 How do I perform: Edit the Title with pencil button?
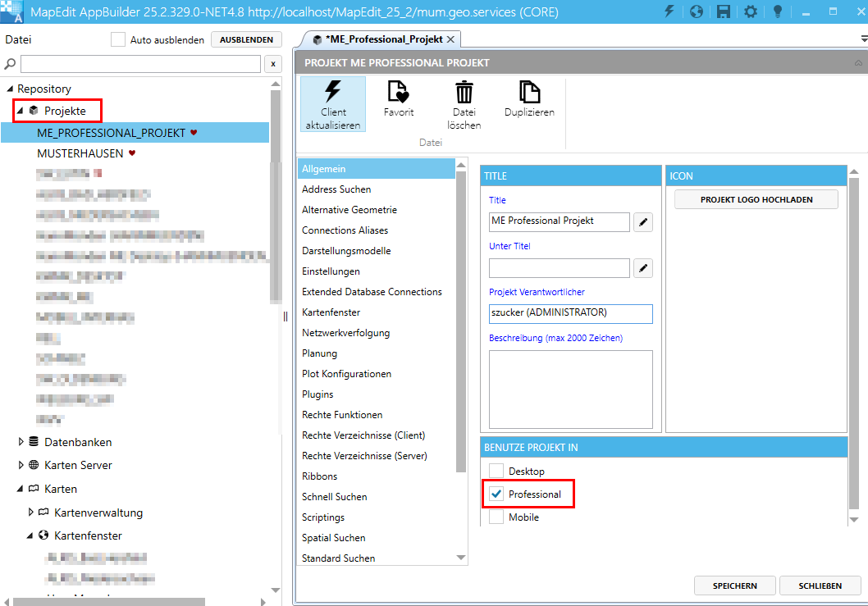[643, 221]
